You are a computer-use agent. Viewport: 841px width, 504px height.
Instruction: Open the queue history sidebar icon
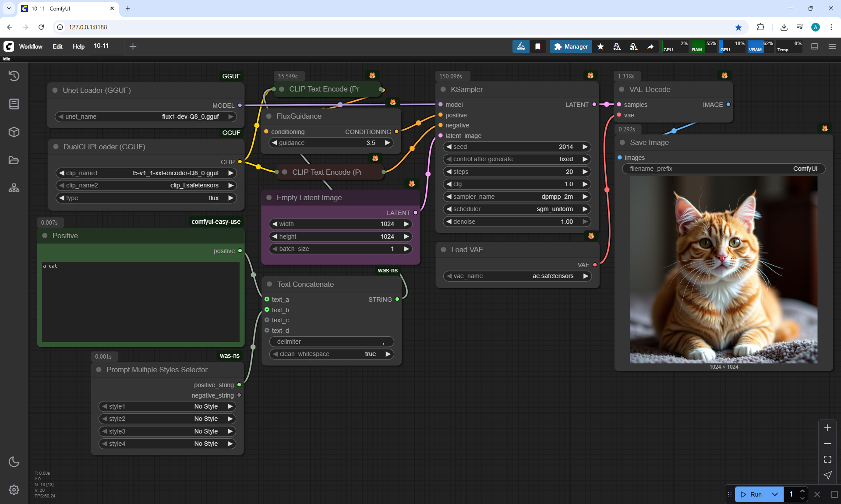click(14, 76)
